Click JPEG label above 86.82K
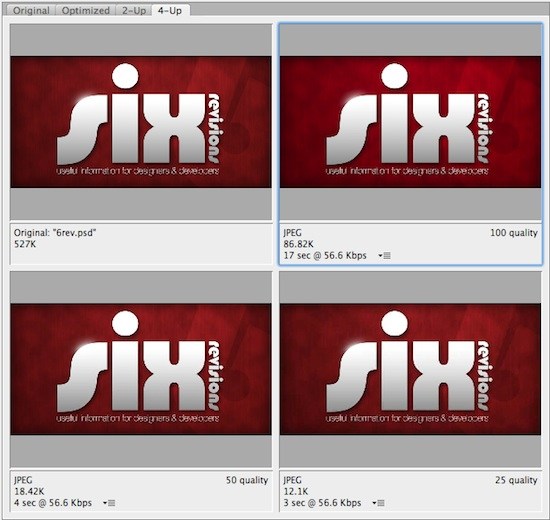 tap(293, 233)
